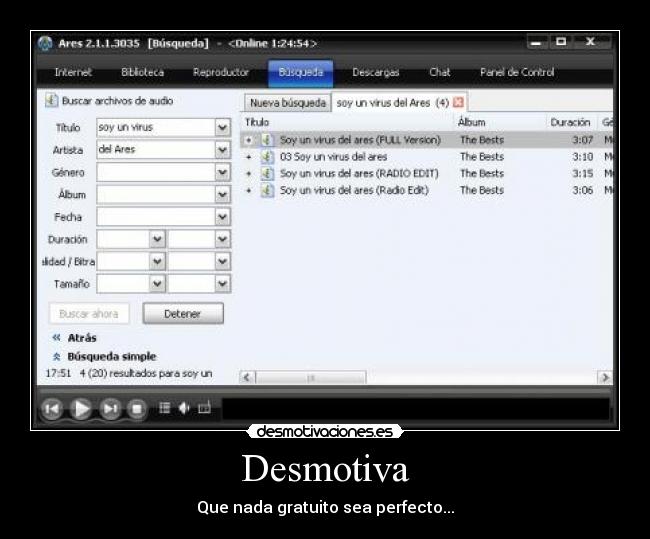Click the Detener button

(183, 313)
